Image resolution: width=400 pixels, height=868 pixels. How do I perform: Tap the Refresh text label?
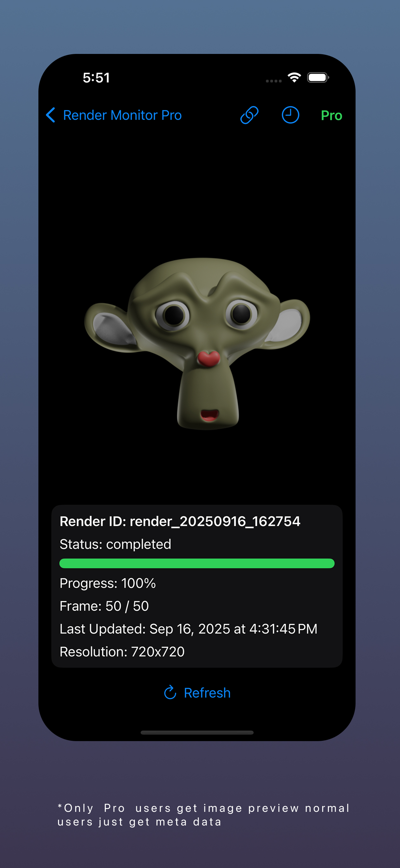click(207, 693)
